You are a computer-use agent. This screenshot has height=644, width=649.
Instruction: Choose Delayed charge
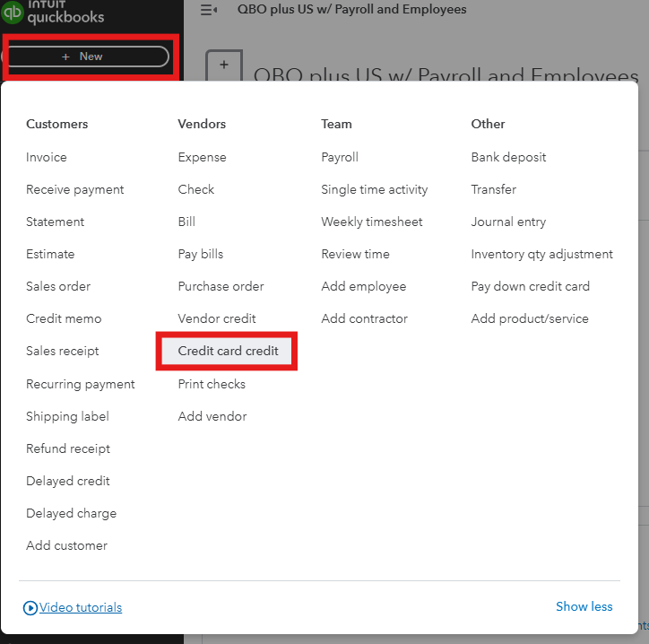click(71, 514)
